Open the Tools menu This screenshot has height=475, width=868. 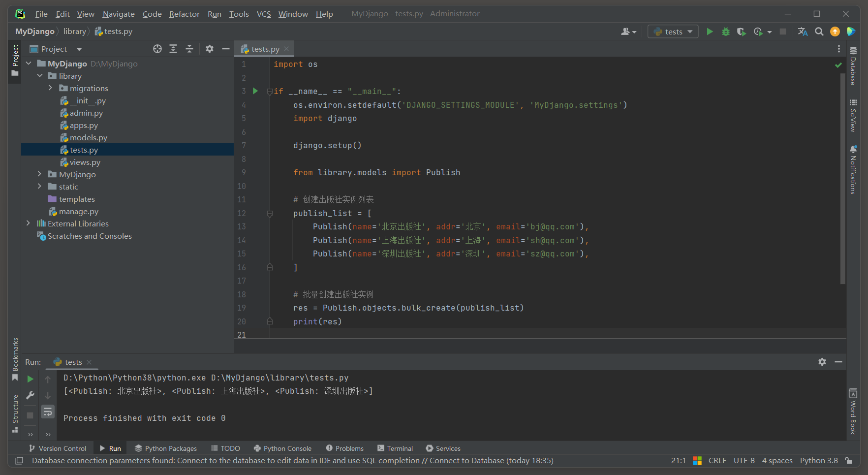(x=239, y=14)
